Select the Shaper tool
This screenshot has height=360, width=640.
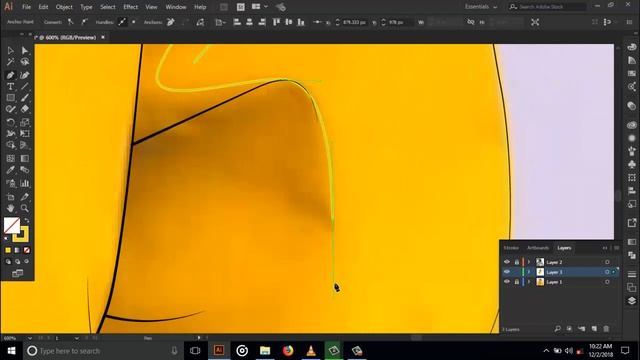coord(11,109)
